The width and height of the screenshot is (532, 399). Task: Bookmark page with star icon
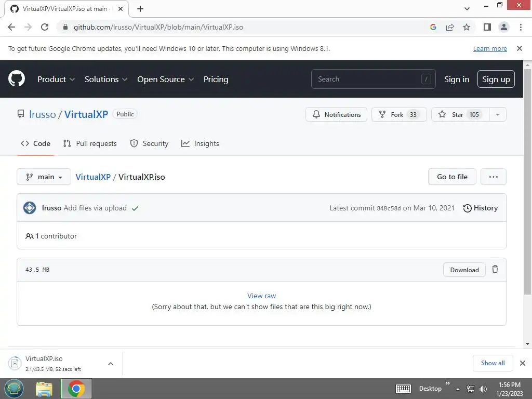(467, 27)
